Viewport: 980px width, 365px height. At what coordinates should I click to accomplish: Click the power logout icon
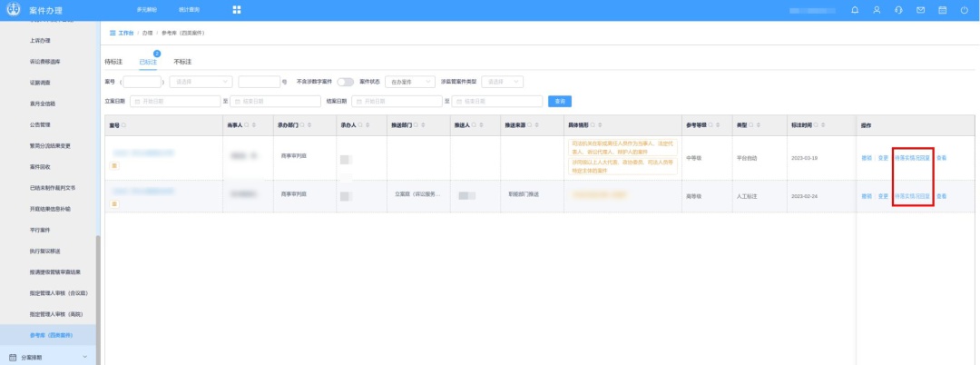(x=964, y=10)
